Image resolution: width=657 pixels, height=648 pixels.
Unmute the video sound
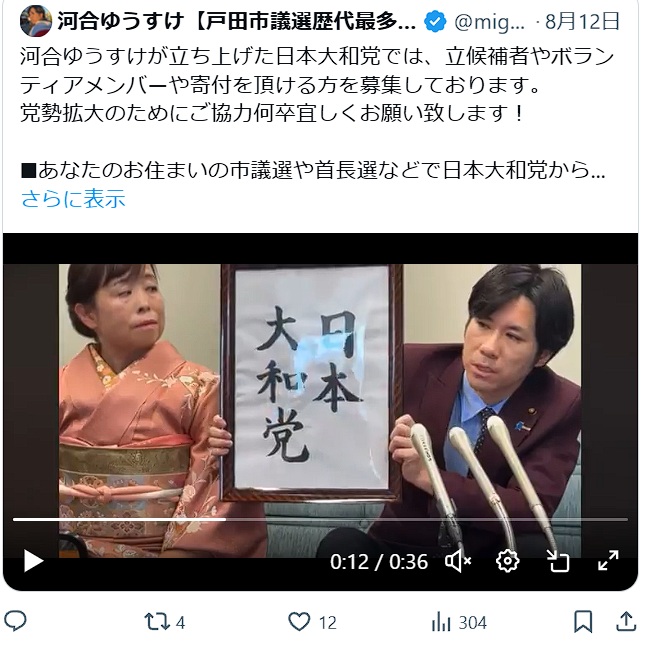coord(458,561)
